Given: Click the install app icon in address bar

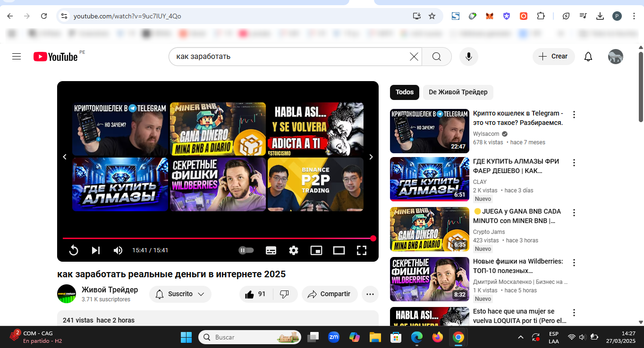Looking at the screenshot, I should pos(416,16).
